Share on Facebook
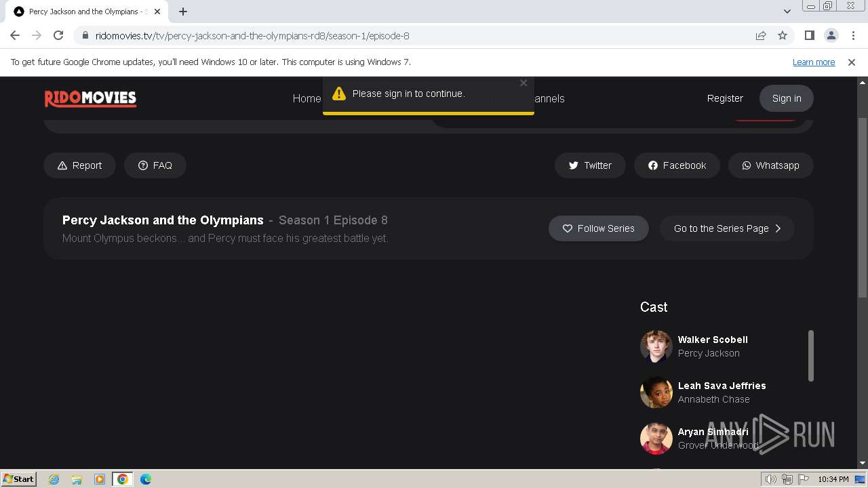 pyautogui.click(x=677, y=165)
